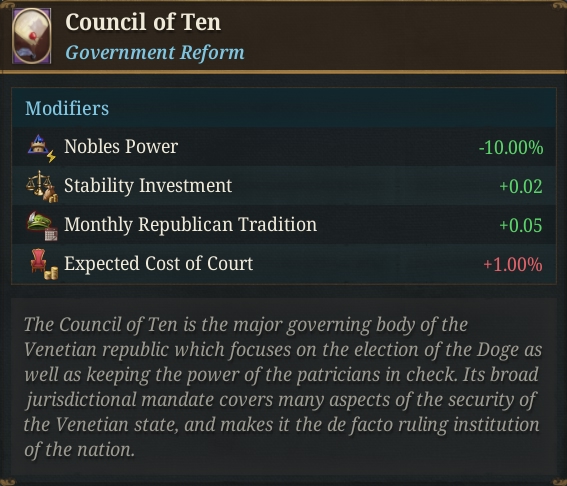This screenshot has height=486, width=567.
Task: Click the +0.02 Stability Investment value
Action: pos(521,187)
